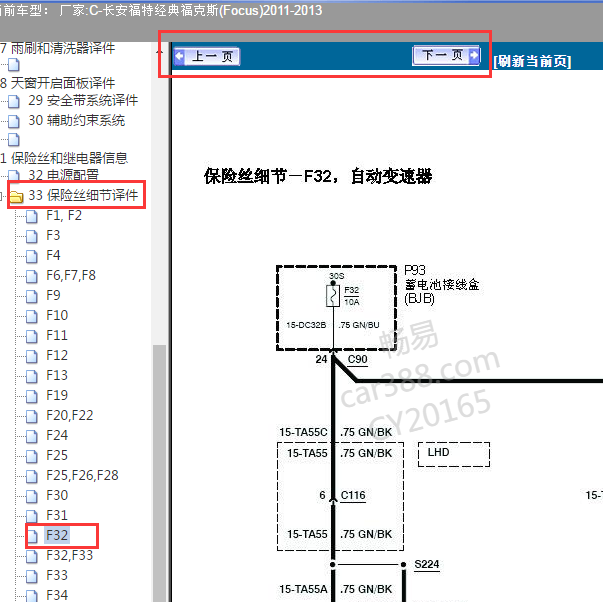Viewport: 603px width, 602px height.
Task: Select the F1, F2 fuse entry
Action: coord(64,215)
